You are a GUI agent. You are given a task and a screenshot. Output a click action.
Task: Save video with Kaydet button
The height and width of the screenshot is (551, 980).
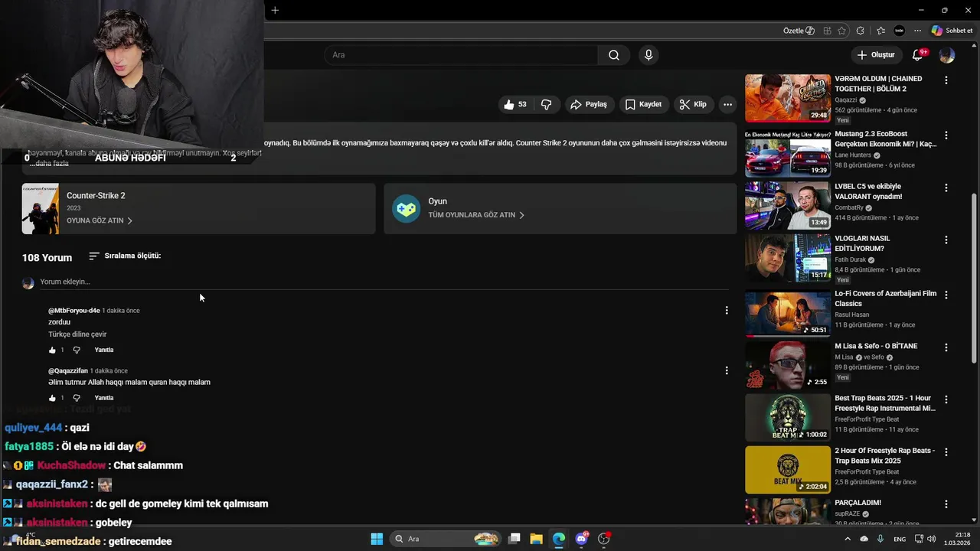click(643, 105)
